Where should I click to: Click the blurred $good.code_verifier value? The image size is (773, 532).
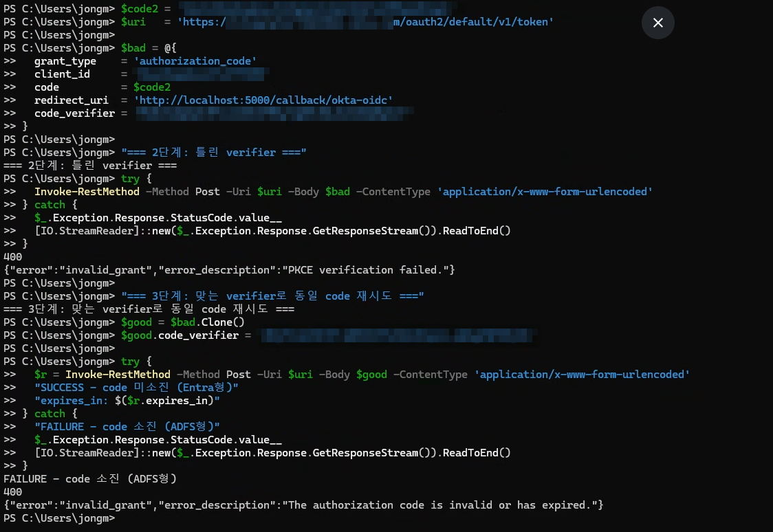coord(398,335)
